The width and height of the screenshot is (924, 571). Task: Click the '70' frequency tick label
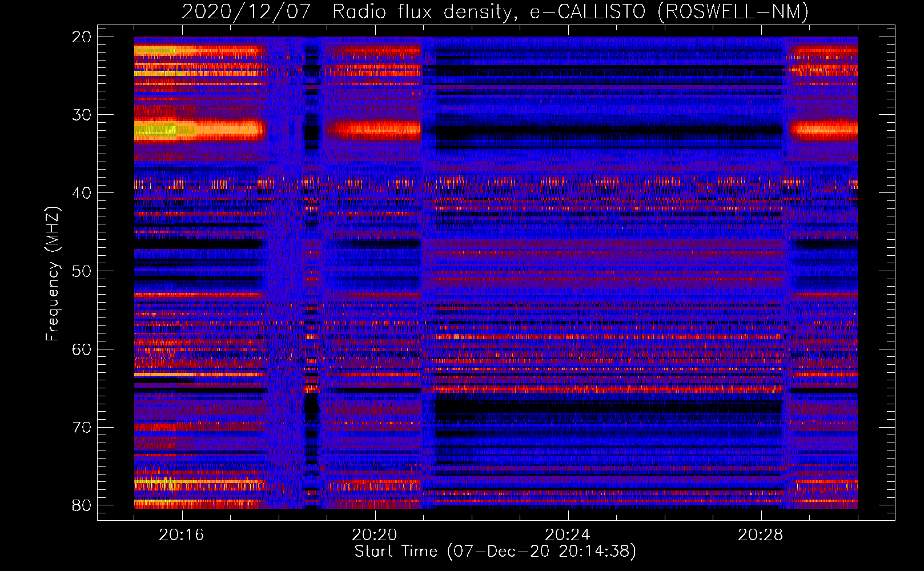[82, 428]
